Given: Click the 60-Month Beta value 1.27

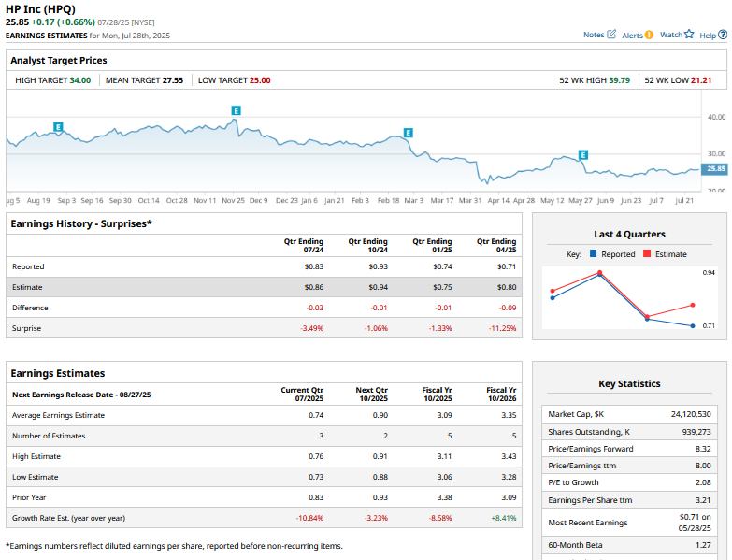Looking at the screenshot, I should click(x=703, y=545).
